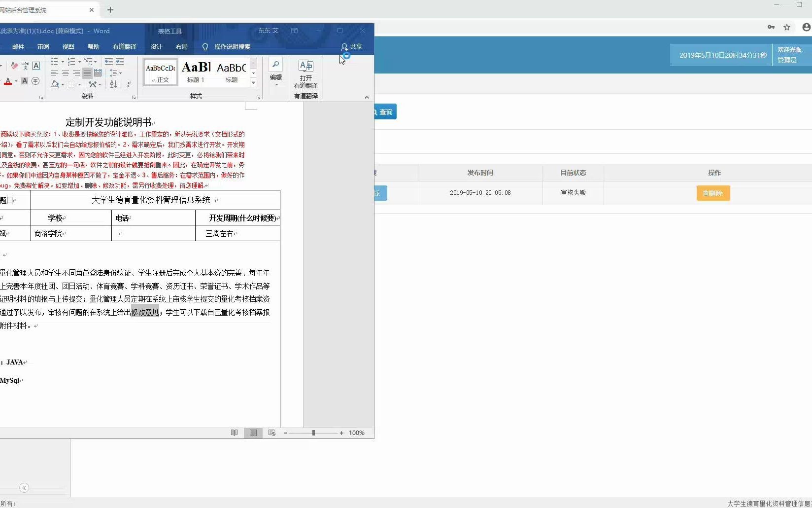Click the orange 删除 button in the table
The height and width of the screenshot is (508, 812).
[x=713, y=193]
